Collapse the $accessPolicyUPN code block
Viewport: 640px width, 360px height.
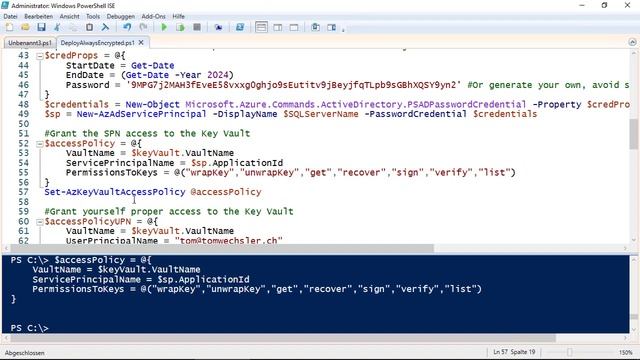pos(40,222)
